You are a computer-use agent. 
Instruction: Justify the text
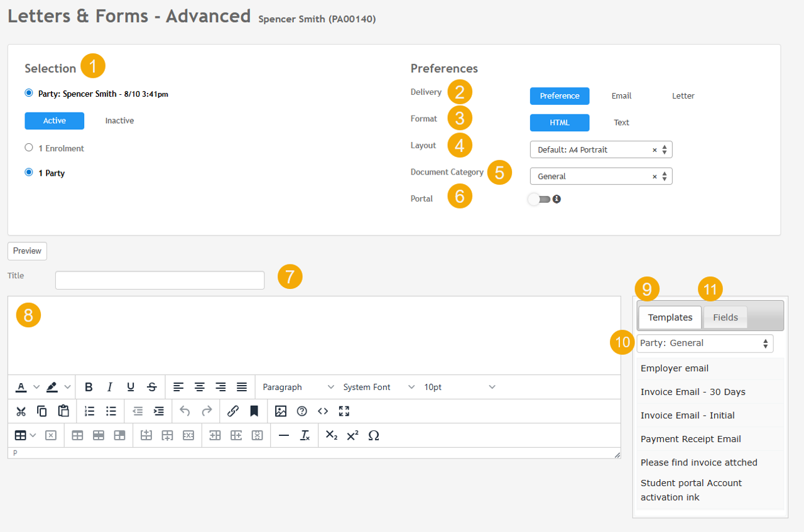click(x=242, y=387)
